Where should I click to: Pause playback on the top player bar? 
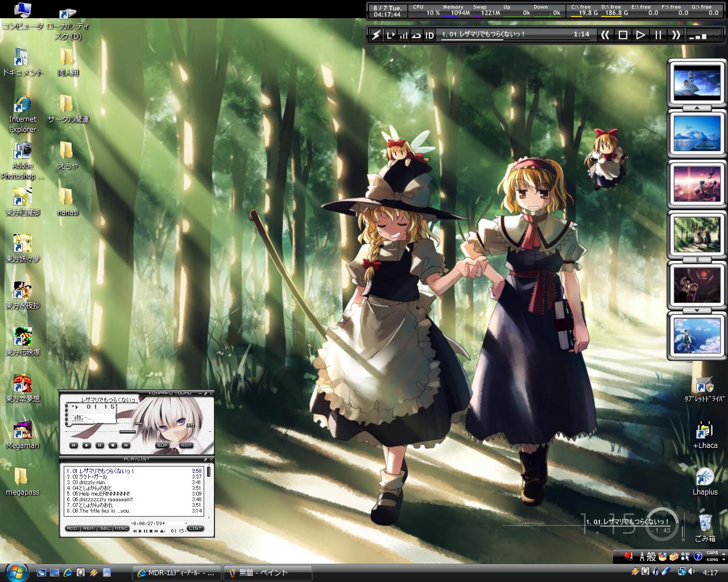tap(658, 35)
